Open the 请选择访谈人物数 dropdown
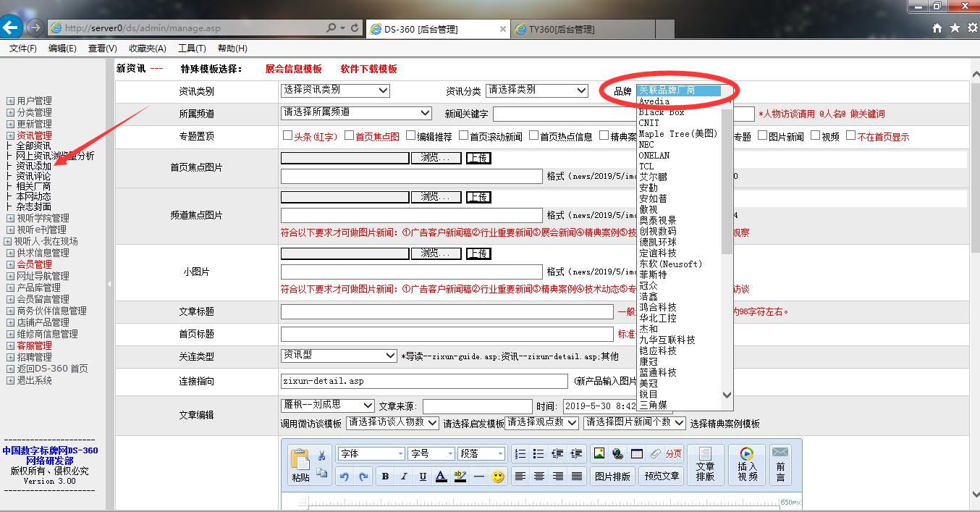This screenshot has width=980, height=512. pos(392,422)
